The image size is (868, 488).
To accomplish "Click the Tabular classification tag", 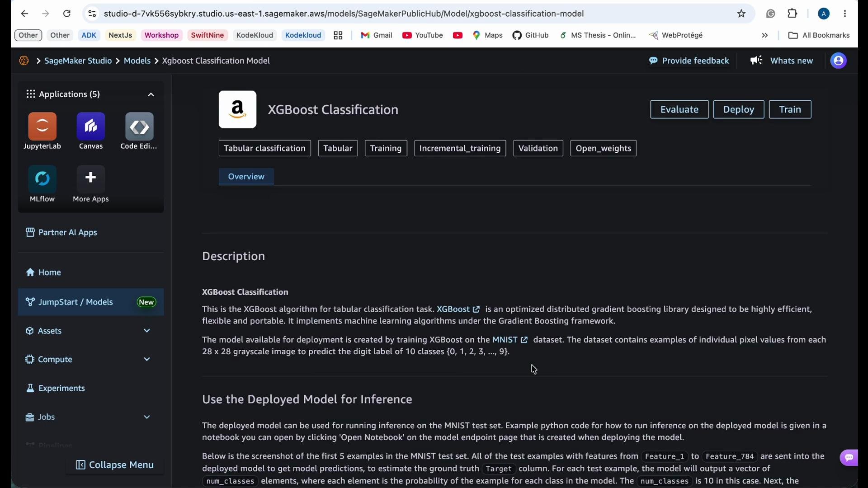I will pyautogui.click(x=265, y=148).
